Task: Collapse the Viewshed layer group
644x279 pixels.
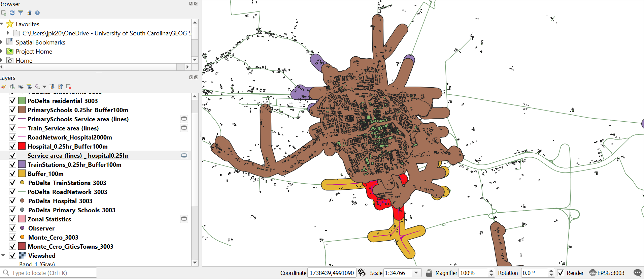Action: pos(3,255)
